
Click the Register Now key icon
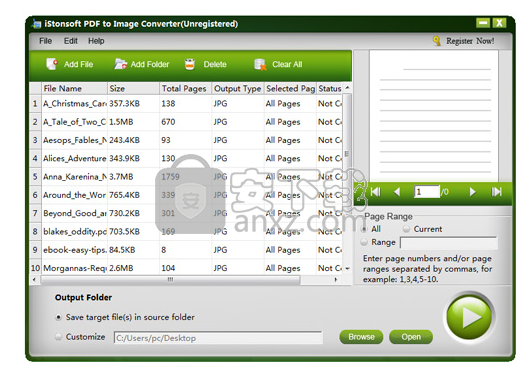[x=437, y=41]
